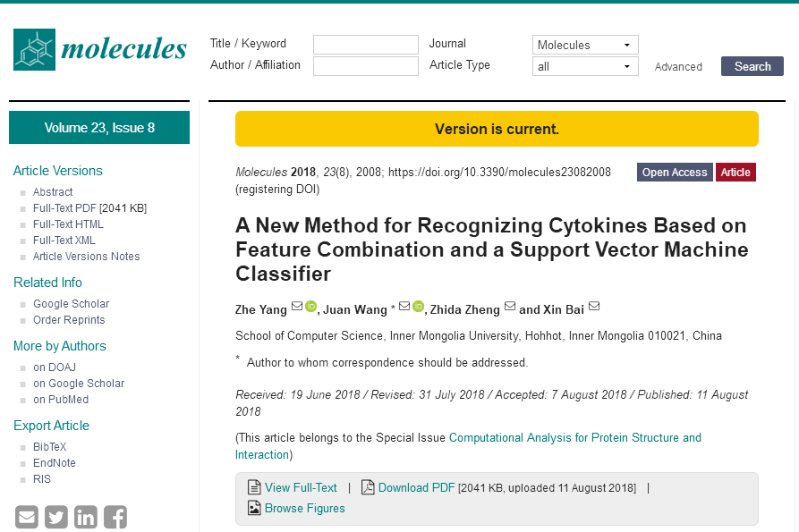
Task: Open Zhe Yang's ORCID profile icon
Action: point(310,307)
